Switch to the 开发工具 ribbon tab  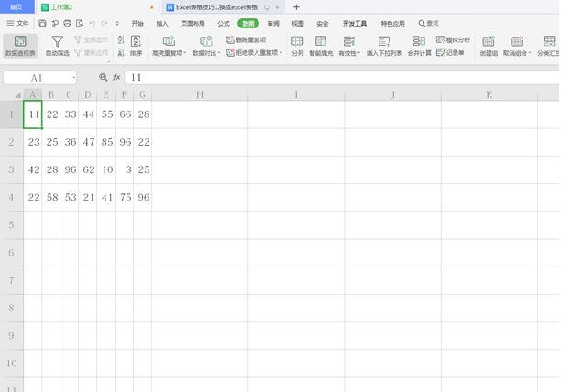click(355, 24)
